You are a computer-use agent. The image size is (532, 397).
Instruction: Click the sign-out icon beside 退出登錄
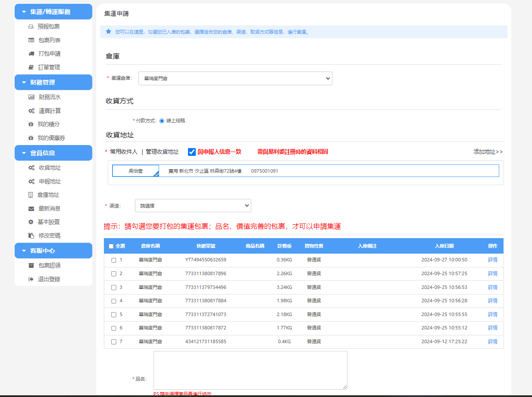pyautogui.click(x=31, y=279)
